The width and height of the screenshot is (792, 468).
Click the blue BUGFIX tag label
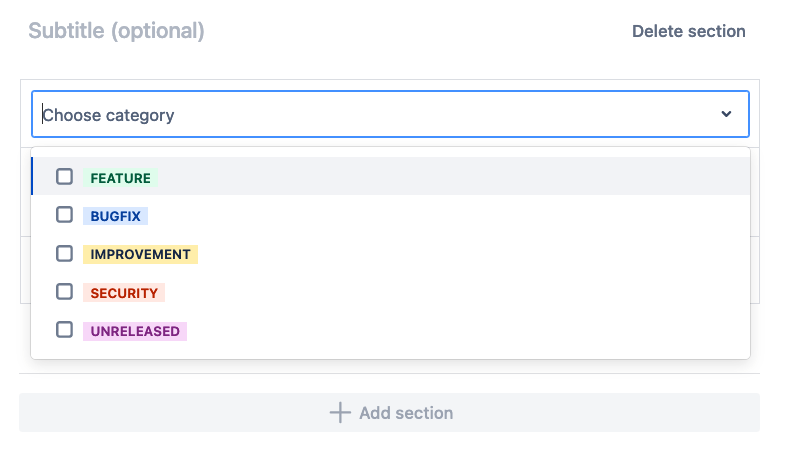(x=115, y=216)
